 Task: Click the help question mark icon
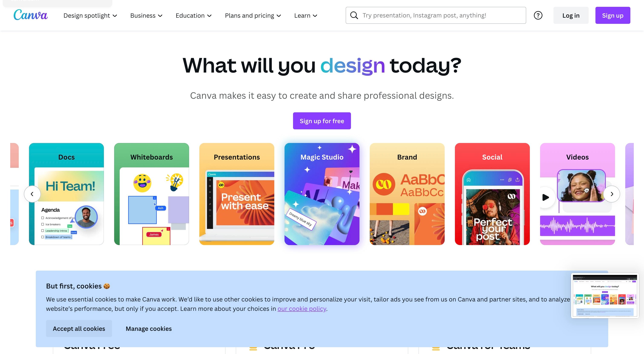(538, 15)
